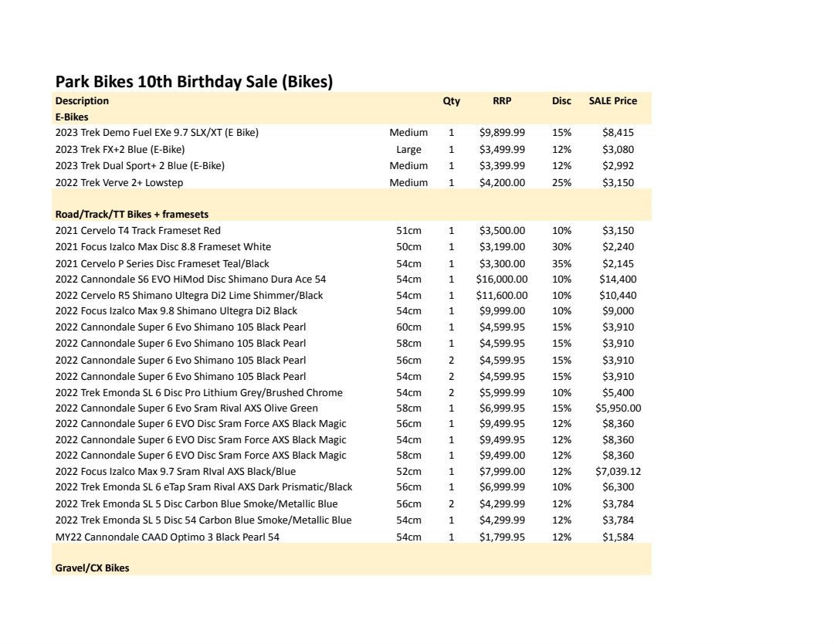Viewport: 834px width, 644px height.
Task: Select 2023 Trek Dual Sport+ 2 Blue description
Action: point(140,165)
